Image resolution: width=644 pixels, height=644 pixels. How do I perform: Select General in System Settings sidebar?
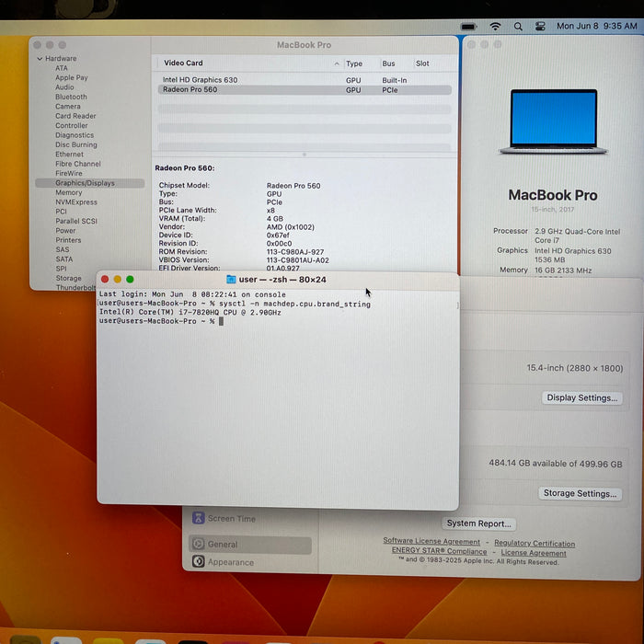[x=250, y=545]
